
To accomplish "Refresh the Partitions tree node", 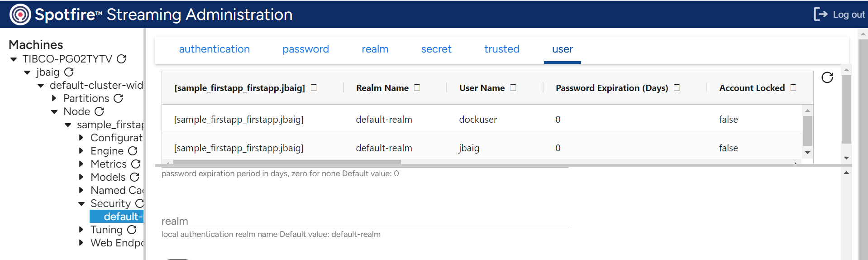I will click(x=118, y=98).
